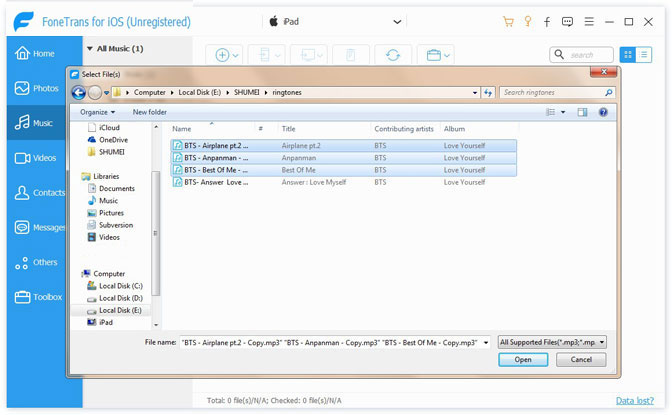Change the dialog view icon
Viewport: 672px width, 415px height.
pyautogui.click(x=550, y=112)
